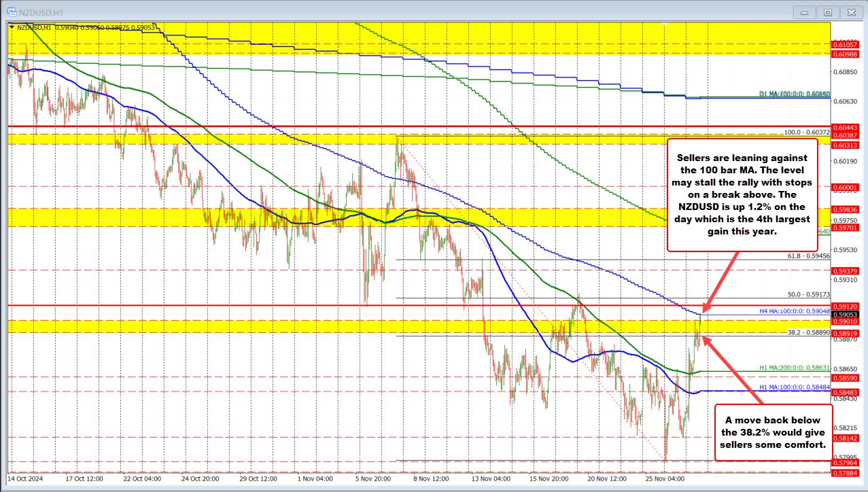Click the chart window icon in title bar
Screen dimensions: 868x492
tap(11, 12)
